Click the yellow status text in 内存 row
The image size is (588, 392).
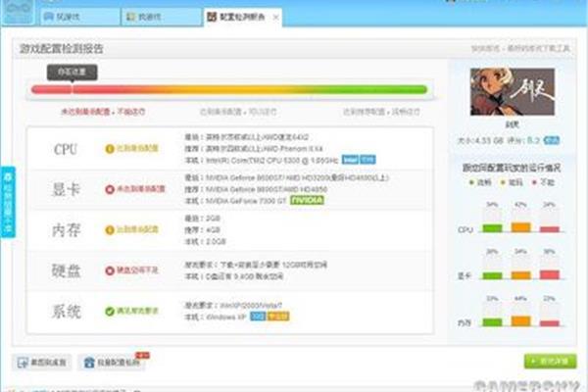tap(137, 229)
